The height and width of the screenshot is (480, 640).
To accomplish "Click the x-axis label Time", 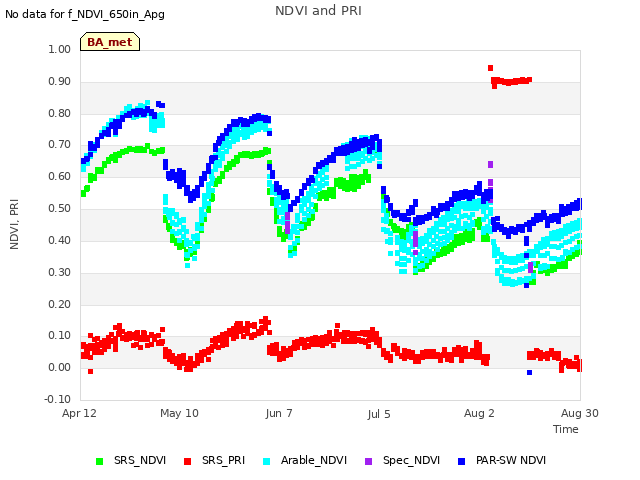I will 566,429.
